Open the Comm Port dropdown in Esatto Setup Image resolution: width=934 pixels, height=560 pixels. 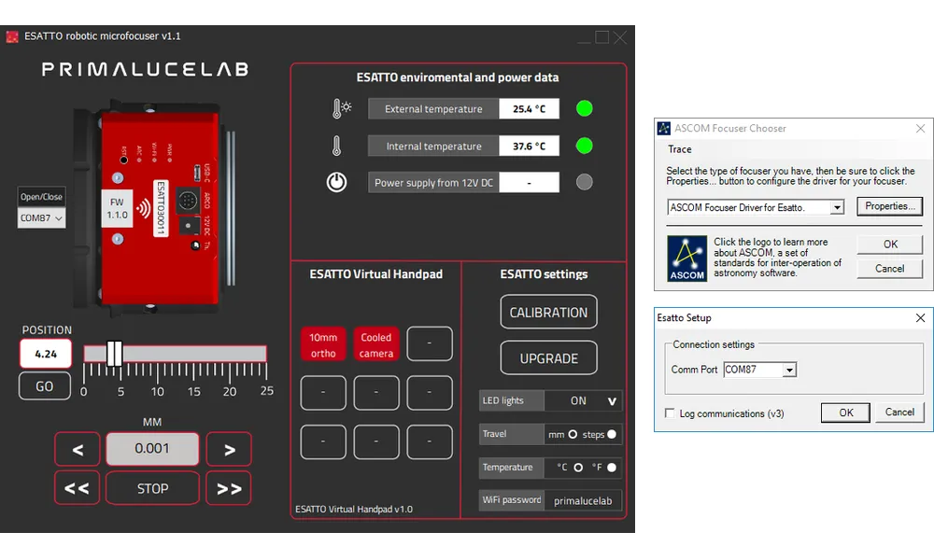tap(789, 370)
